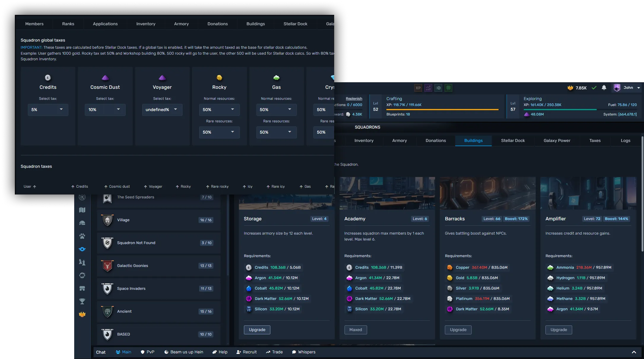The image size is (644, 359).
Task: Click the green checkmark status icon
Action: pyautogui.click(x=594, y=88)
